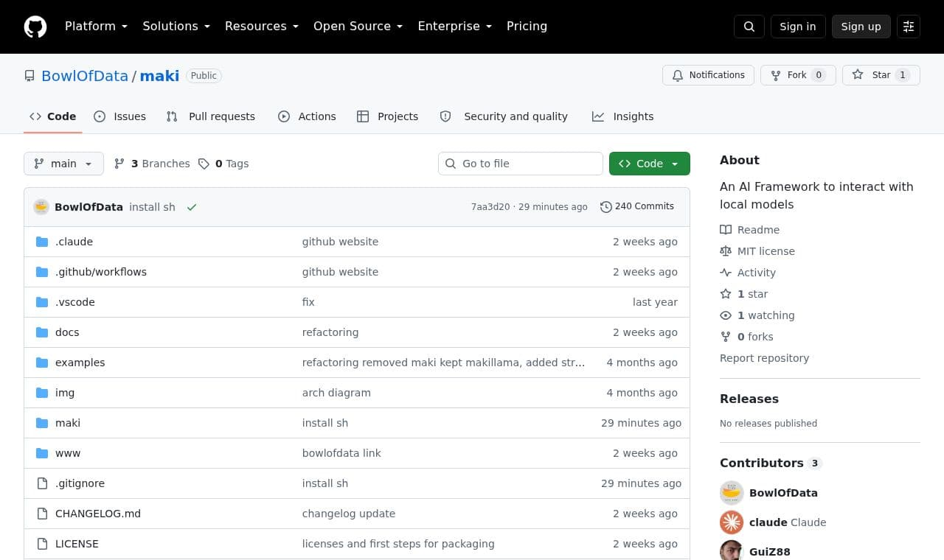Image resolution: width=944 pixels, height=560 pixels.
Task: Fork the repository
Action: [x=798, y=75]
